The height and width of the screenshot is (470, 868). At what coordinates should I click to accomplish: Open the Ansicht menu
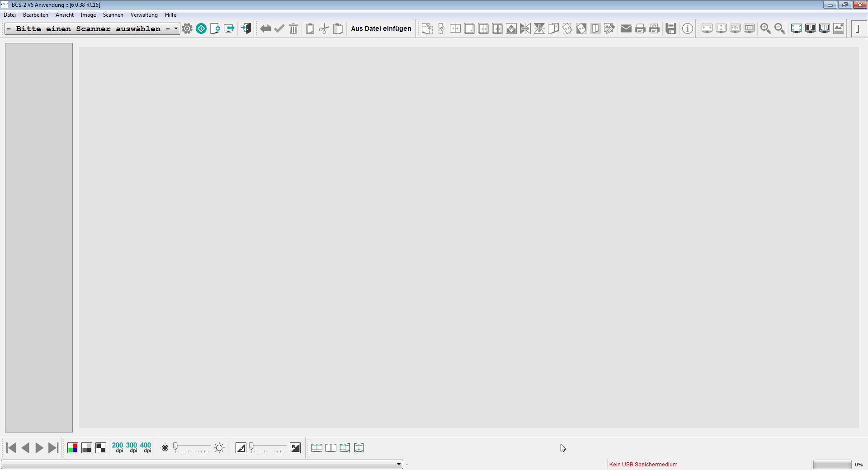tap(65, 15)
